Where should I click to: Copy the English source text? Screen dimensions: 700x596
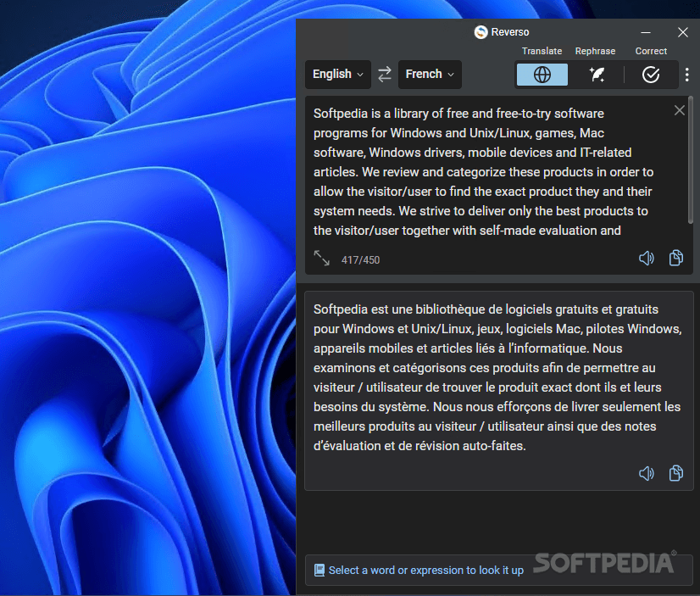[x=676, y=258]
